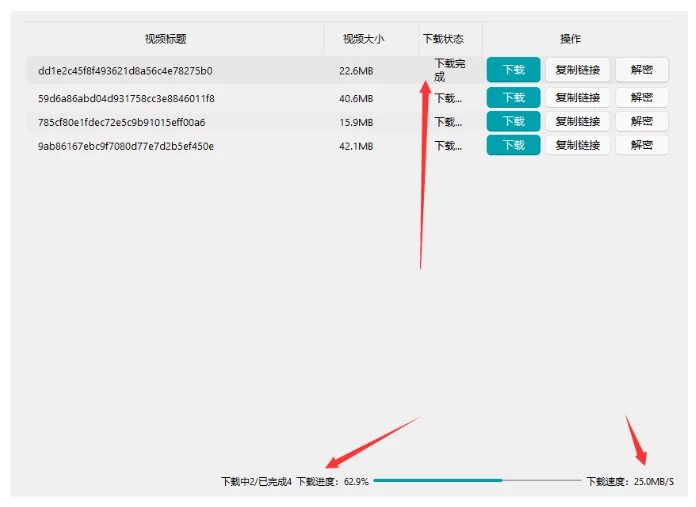Select the row titled 9ab86167ebc9f7080d77e7d2b5ef450e
696x507 pixels.
(125, 146)
